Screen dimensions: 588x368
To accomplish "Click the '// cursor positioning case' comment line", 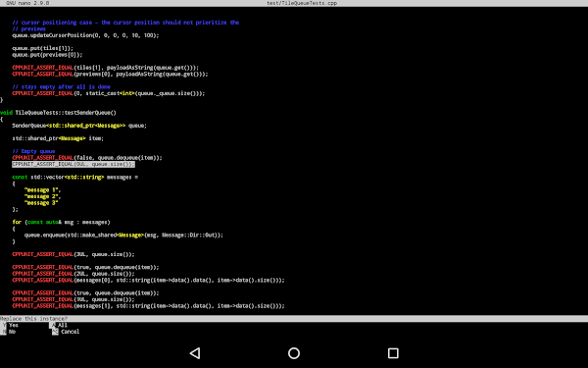I will (x=125, y=23).
